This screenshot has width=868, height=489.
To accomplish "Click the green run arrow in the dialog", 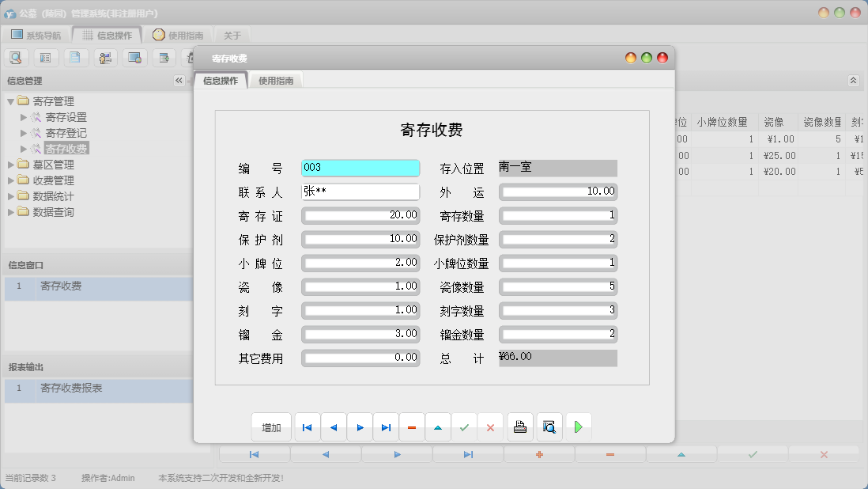I will 578,426.
